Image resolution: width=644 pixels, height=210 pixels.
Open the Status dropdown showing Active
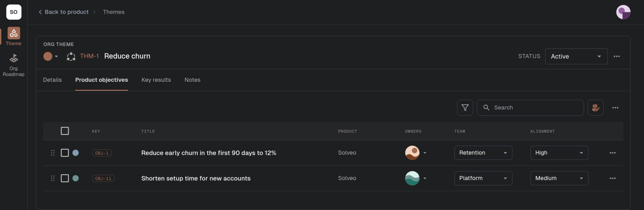576,56
